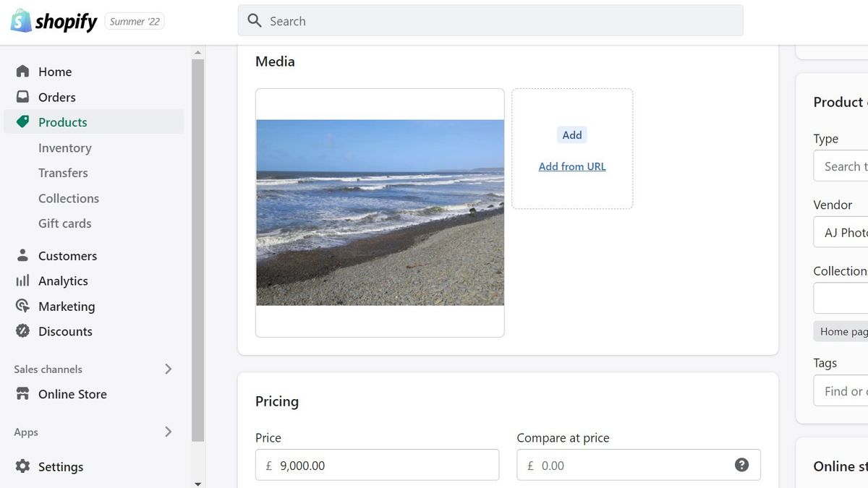868x488 pixels.
Task: Click the Discounts icon
Action: pyautogui.click(x=22, y=331)
